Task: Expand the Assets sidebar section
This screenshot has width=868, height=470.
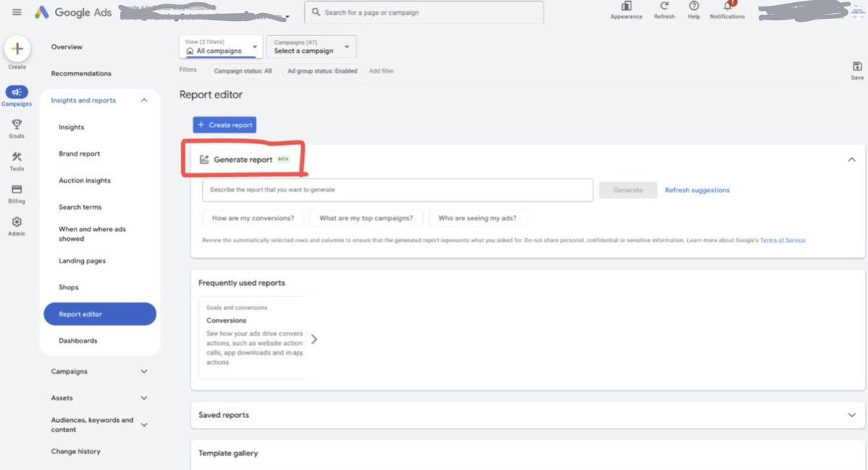Action: [144, 398]
